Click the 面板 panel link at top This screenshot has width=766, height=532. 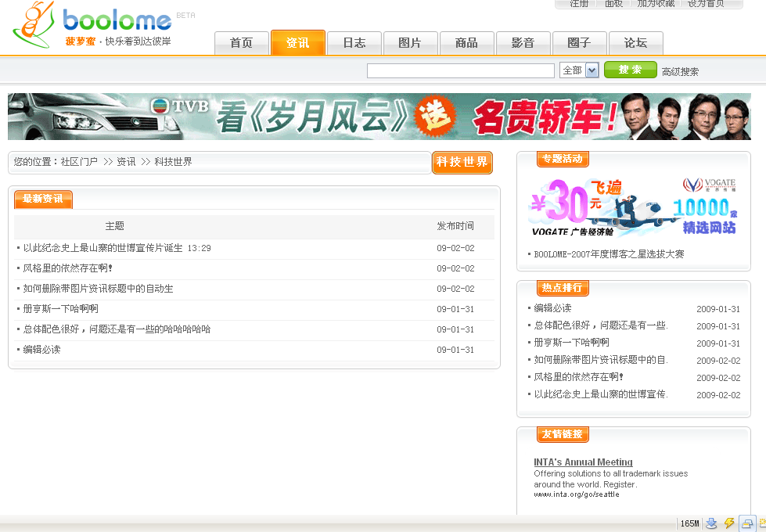click(x=614, y=4)
